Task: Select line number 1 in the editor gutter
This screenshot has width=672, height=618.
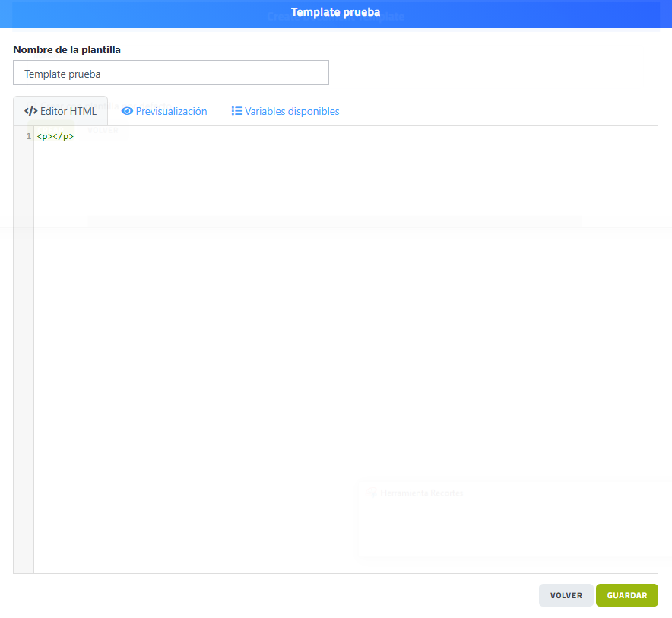Action: (28, 137)
